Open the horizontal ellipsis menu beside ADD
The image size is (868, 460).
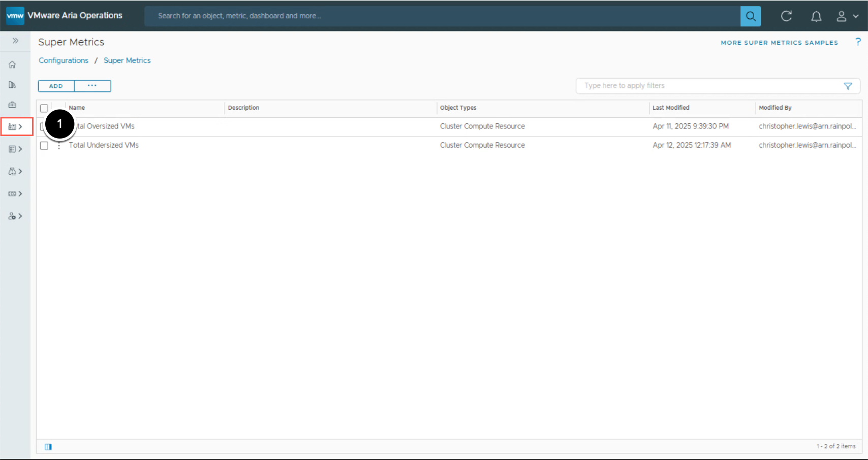pos(92,86)
